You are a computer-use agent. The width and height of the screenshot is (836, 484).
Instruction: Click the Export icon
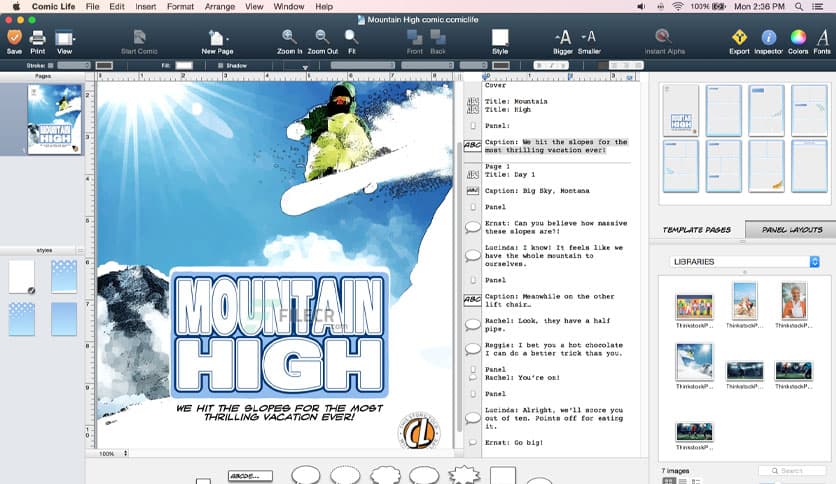(739, 38)
